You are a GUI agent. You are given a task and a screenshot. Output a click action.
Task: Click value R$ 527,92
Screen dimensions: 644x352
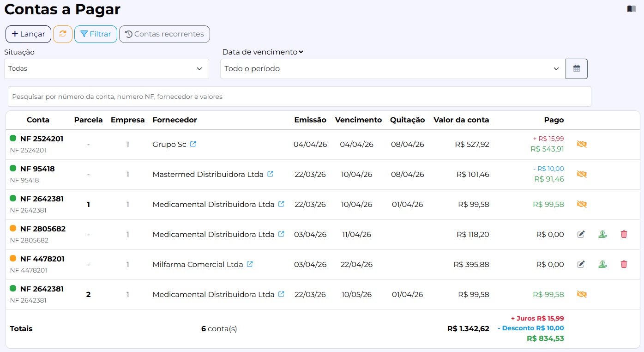pos(472,144)
